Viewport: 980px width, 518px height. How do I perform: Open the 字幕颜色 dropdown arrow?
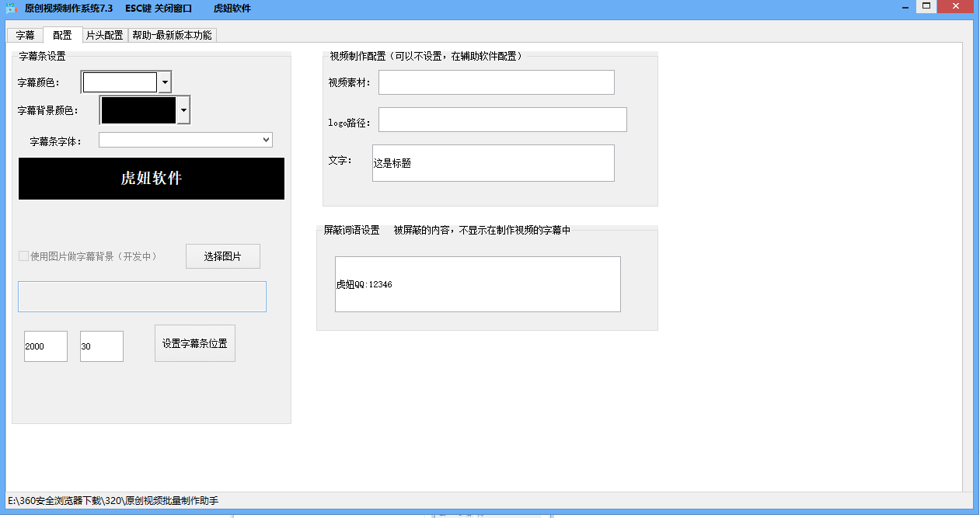[164, 82]
